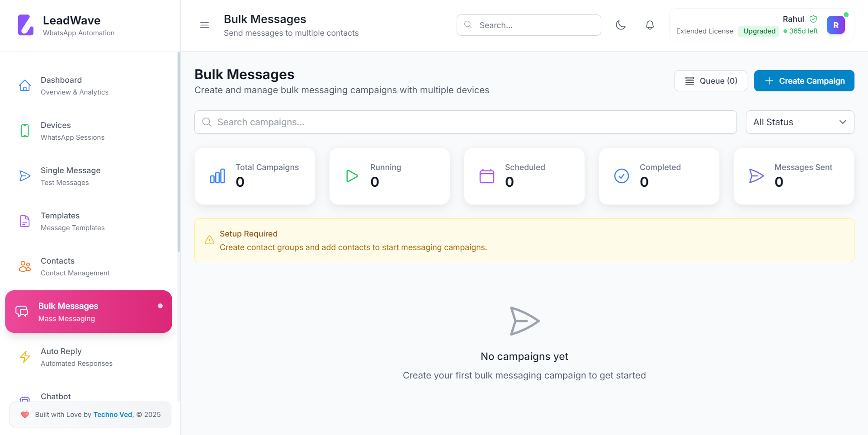This screenshot has width=868, height=435.
Task: Click the Single Message send icon
Action: [x=25, y=176]
